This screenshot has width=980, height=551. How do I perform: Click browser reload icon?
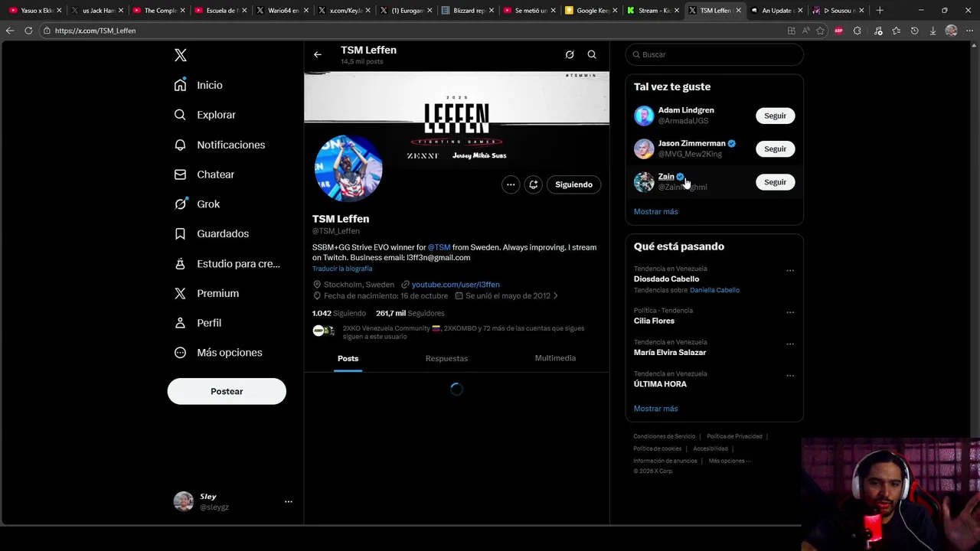28,31
